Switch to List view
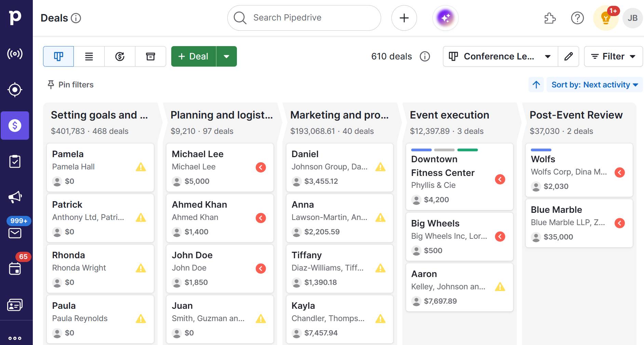 pyautogui.click(x=89, y=56)
